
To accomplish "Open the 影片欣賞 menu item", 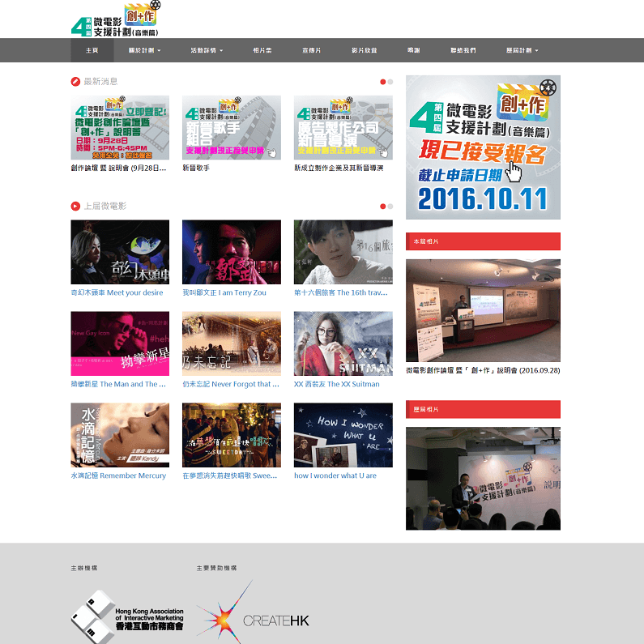I will [364, 50].
